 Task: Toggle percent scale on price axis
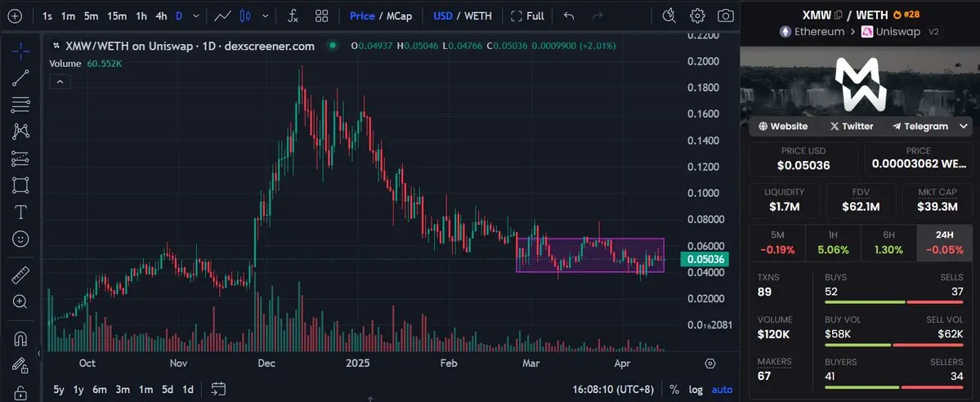coord(674,390)
